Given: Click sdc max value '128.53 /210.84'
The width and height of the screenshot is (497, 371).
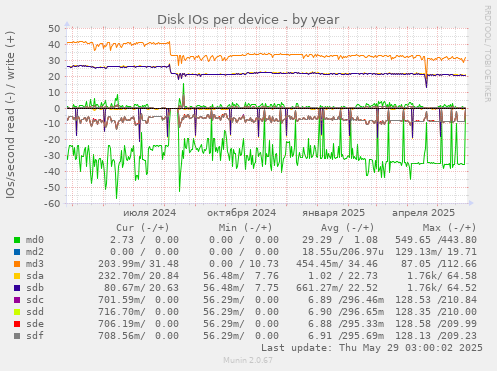Looking at the screenshot, I should point(436,300).
